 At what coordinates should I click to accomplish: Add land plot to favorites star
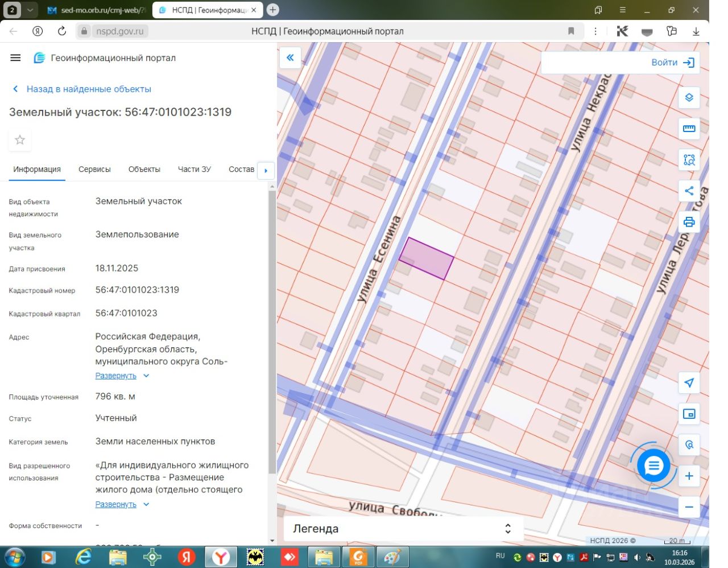tap(20, 140)
